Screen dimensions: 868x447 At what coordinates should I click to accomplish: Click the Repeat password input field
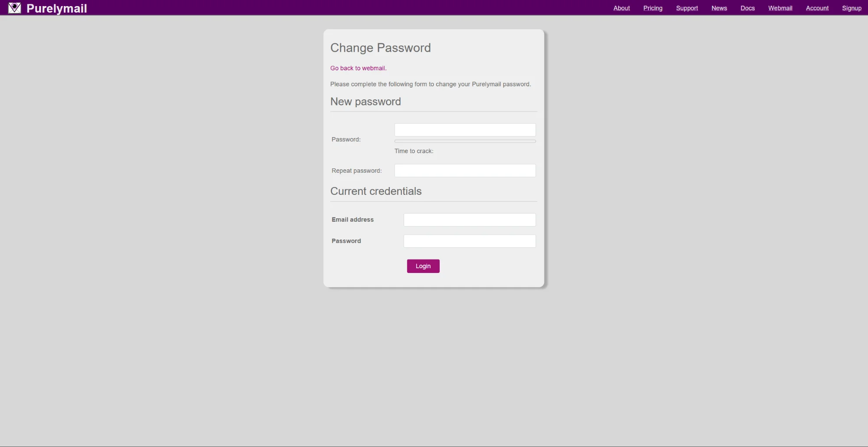(465, 171)
